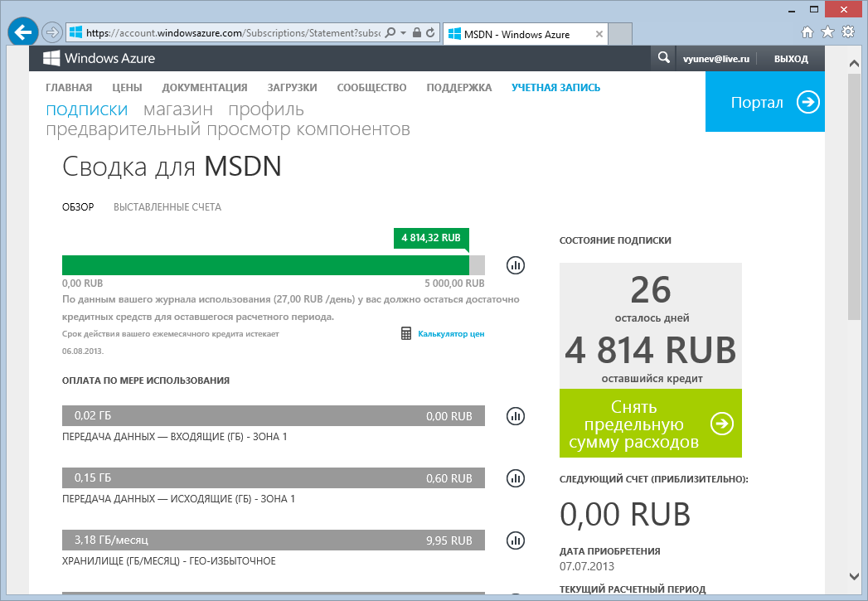Viewport: 868px width, 601px height.
Task: Open предварительный просмотр компонентов link
Action: tap(227, 129)
